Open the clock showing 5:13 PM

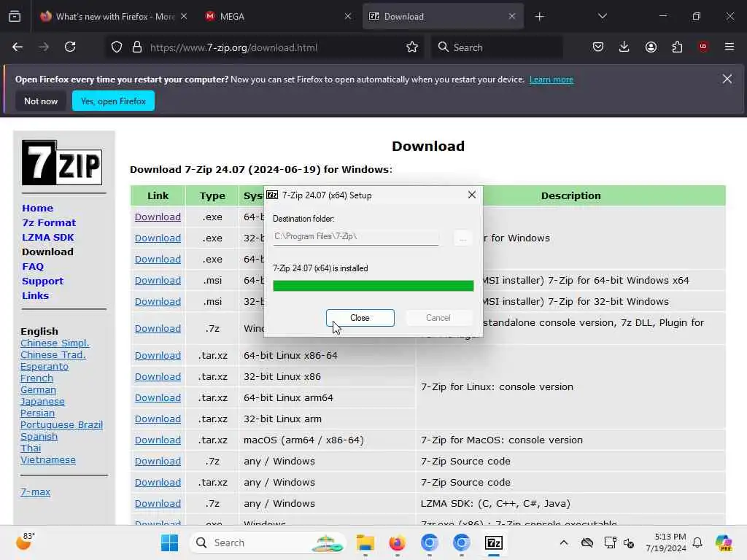(665, 542)
